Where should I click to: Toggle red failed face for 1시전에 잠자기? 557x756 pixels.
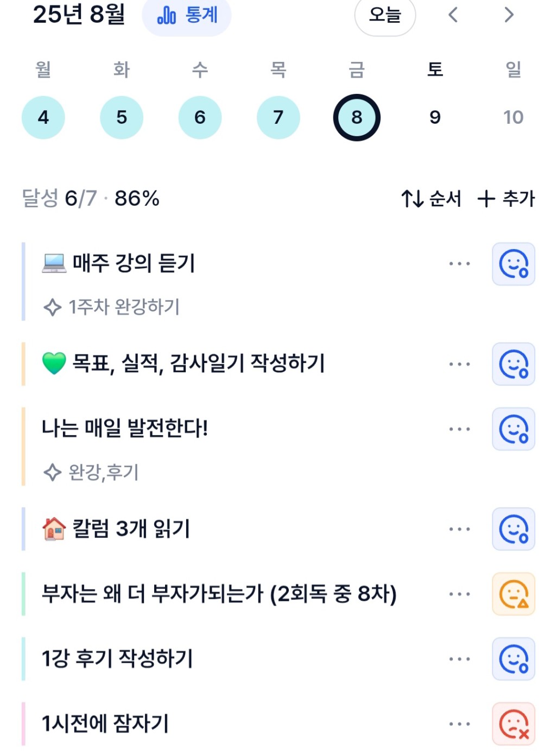click(x=514, y=724)
